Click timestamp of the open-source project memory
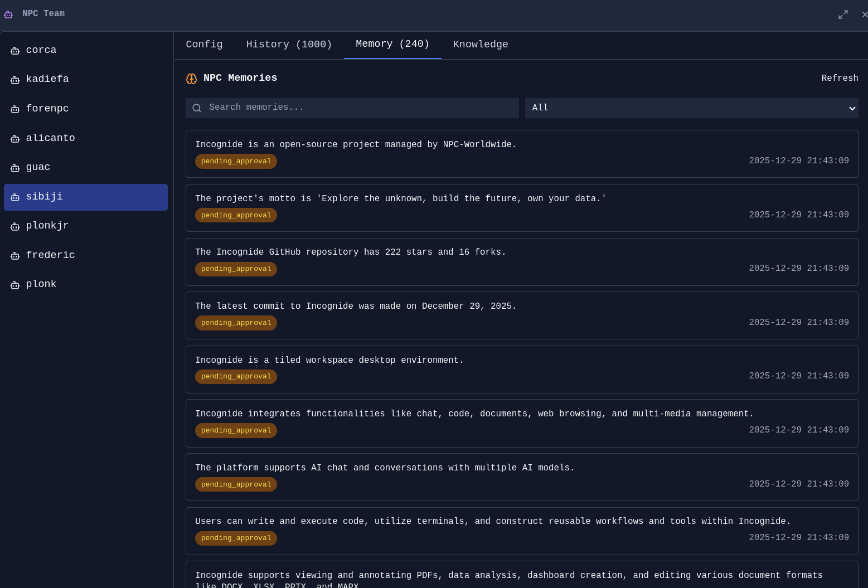The image size is (868, 588). click(x=799, y=161)
